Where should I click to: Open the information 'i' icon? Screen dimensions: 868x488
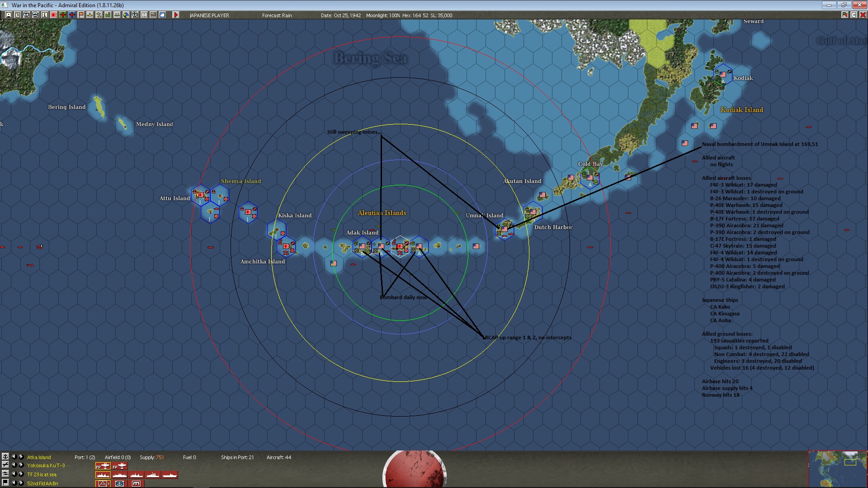pos(45,15)
